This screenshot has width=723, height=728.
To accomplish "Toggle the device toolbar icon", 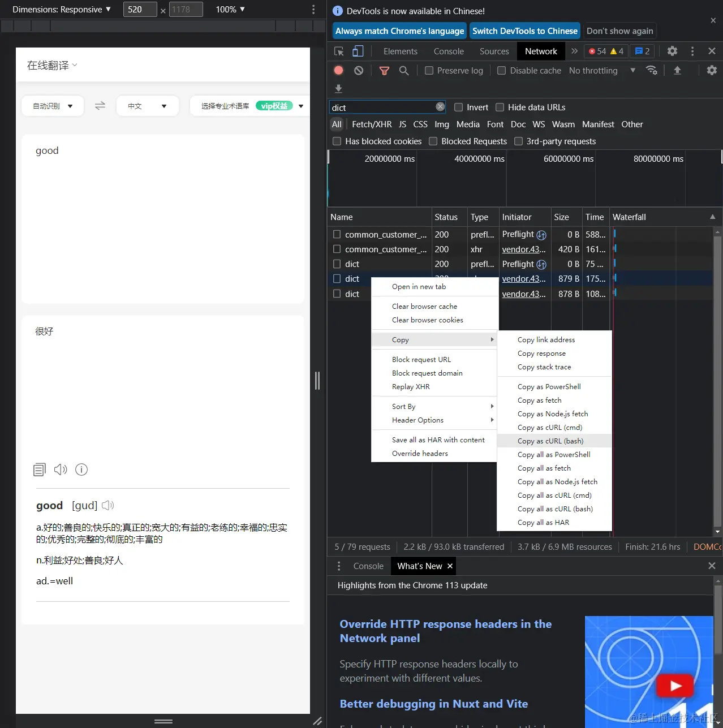I will pyautogui.click(x=358, y=51).
